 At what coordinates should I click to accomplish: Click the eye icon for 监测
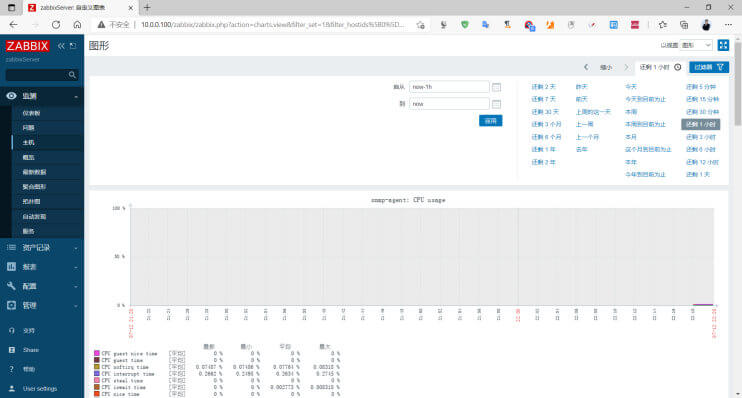pyautogui.click(x=11, y=96)
